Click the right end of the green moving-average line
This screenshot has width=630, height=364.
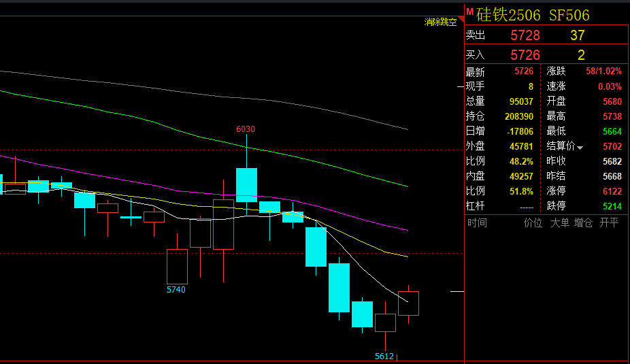(406, 185)
